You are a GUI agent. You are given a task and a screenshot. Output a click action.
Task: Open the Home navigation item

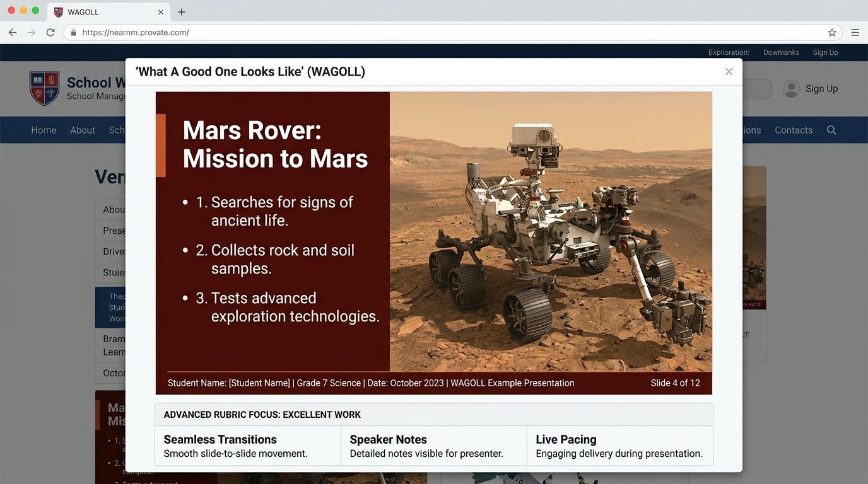click(x=44, y=130)
